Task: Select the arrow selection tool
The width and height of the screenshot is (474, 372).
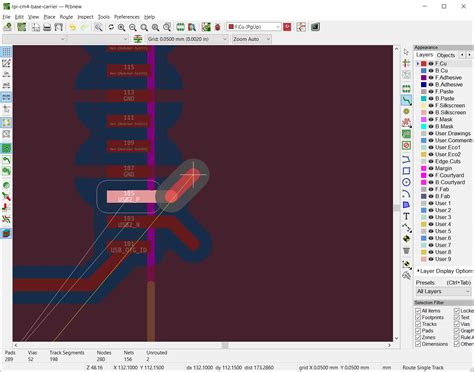Action: tap(406, 52)
